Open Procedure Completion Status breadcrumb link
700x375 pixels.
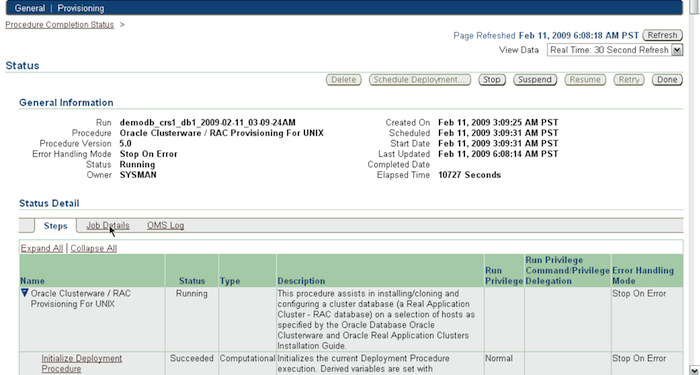pyautogui.click(x=59, y=25)
